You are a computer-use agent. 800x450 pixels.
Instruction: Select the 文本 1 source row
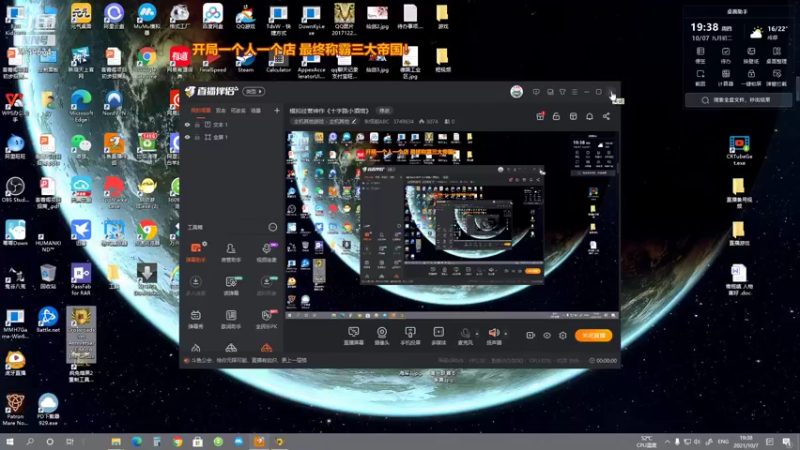coord(233,124)
